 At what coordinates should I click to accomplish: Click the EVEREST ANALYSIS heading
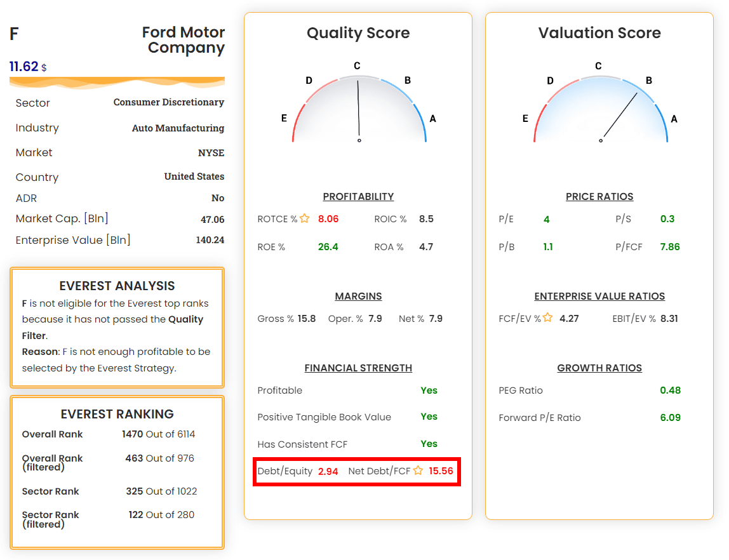click(x=117, y=286)
